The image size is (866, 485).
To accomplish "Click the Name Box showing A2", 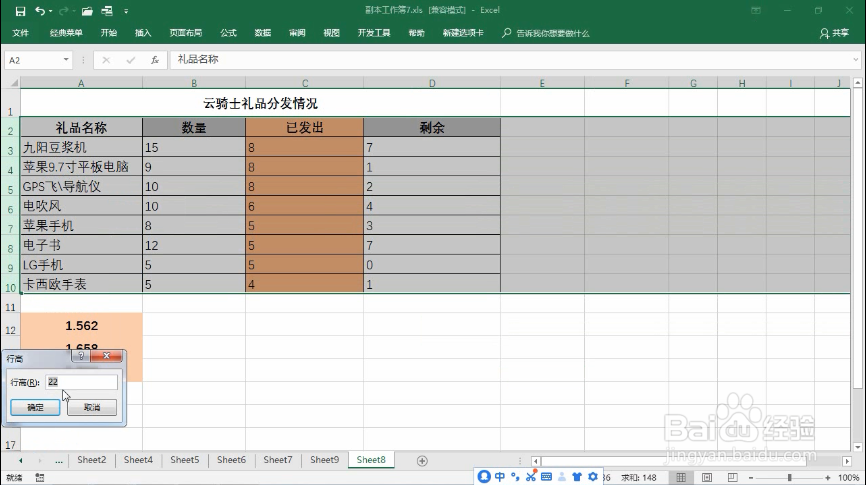I will pyautogui.click(x=32, y=60).
